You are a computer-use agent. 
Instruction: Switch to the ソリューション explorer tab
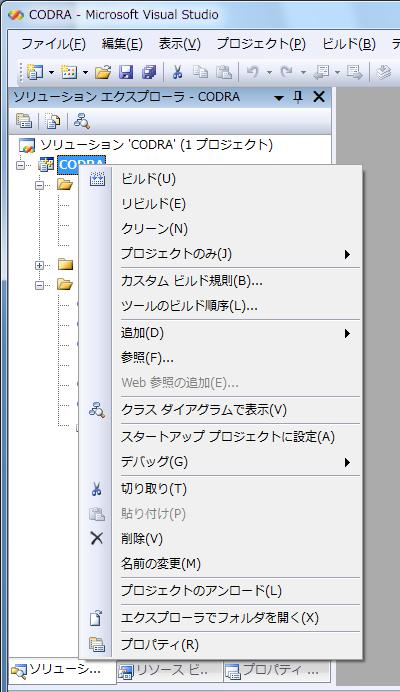(x=62, y=670)
